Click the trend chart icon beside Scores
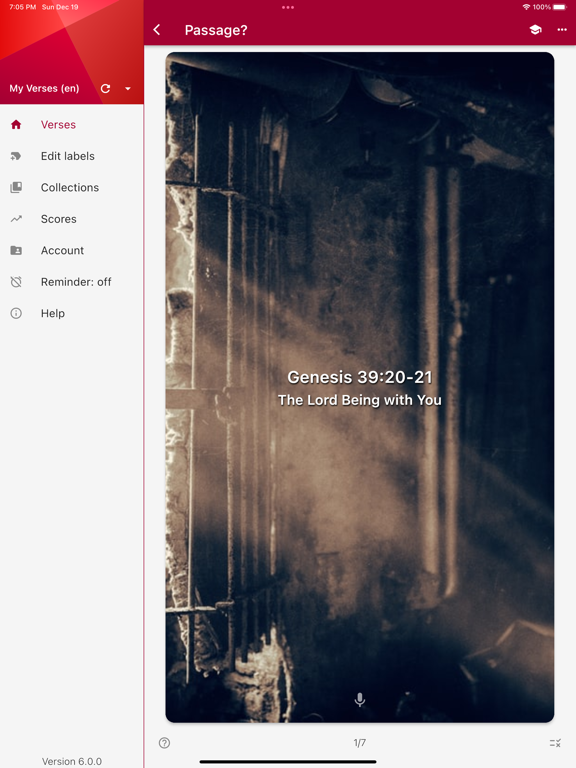The width and height of the screenshot is (576, 768). [x=16, y=219]
